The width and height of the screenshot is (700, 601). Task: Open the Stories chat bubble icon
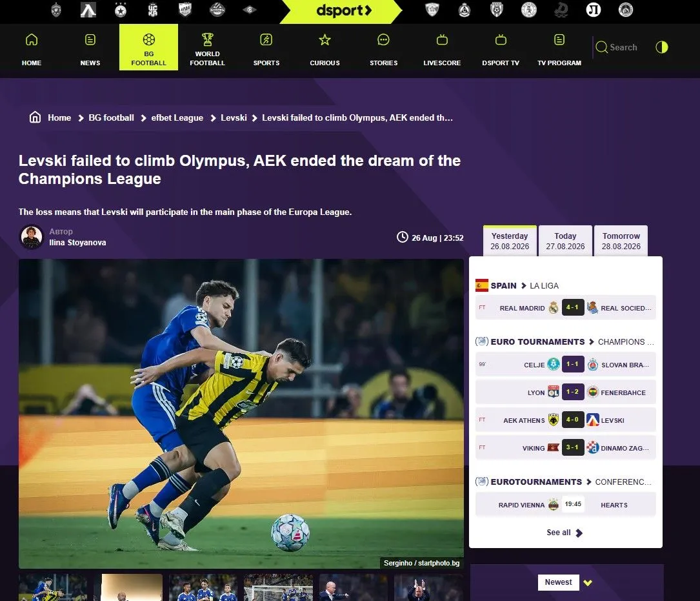[383, 40]
